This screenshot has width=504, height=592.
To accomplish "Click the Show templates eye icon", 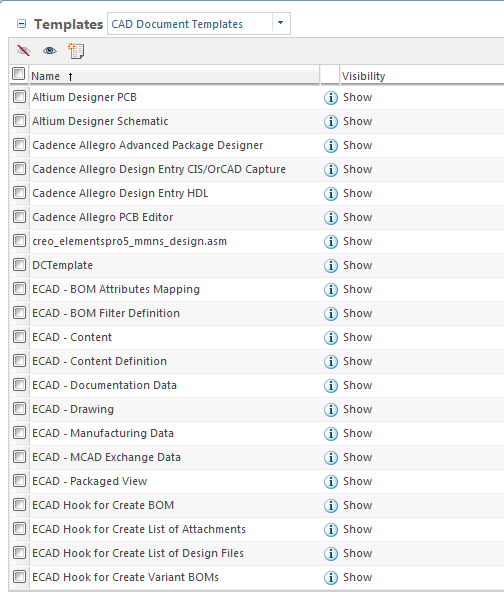I will click(x=50, y=50).
